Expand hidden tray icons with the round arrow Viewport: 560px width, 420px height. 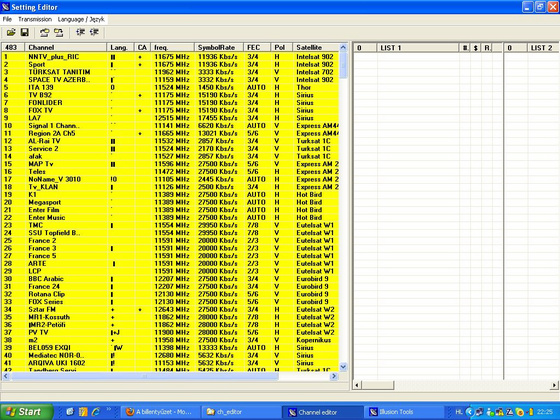click(x=469, y=412)
